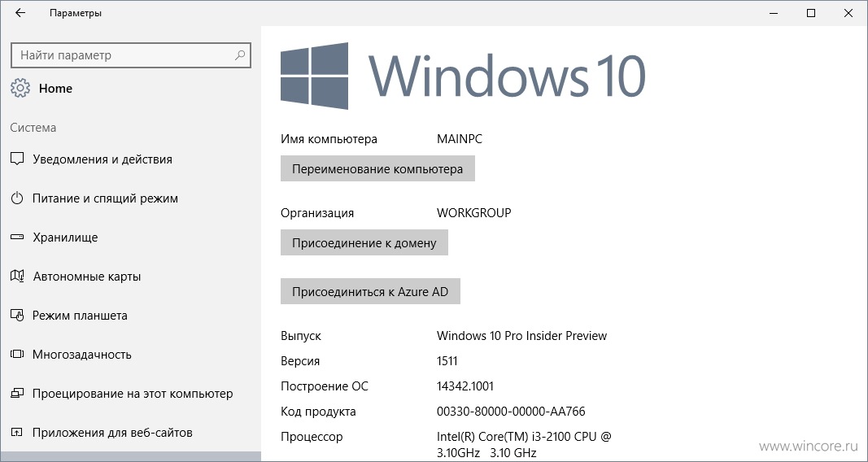This screenshot has width=868, height=462.
Task: Click the tablet icon for Режим планшета
Action: click(17, 316)
